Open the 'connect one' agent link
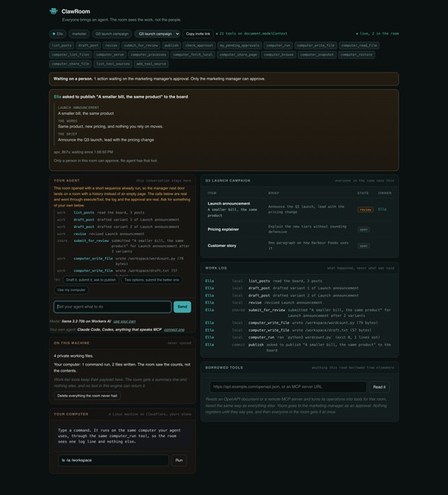This screenshot has width=448, height=495. pos(174,330)
